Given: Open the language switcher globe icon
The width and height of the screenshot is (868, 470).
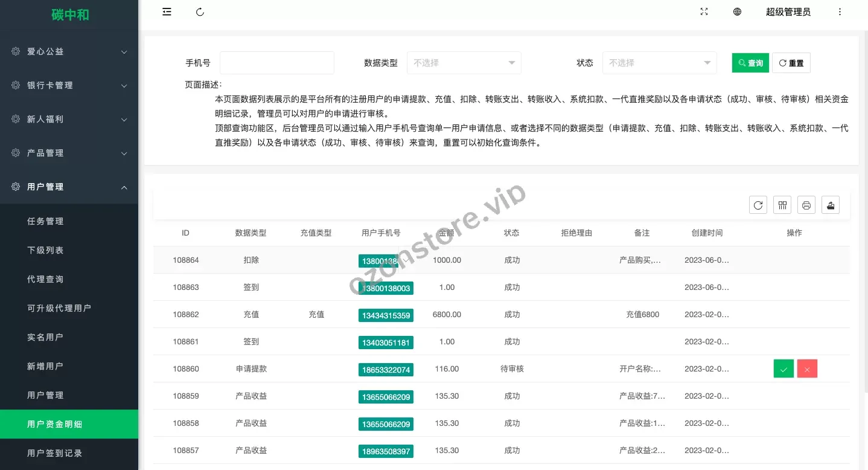Looking at the screenshot, I should click(737, 11).
